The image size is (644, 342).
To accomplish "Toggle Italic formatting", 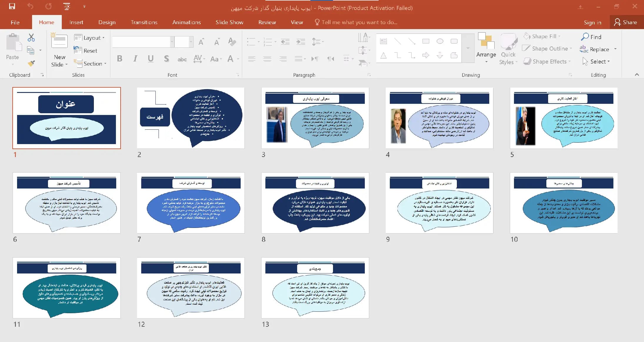I will [135, 59].
